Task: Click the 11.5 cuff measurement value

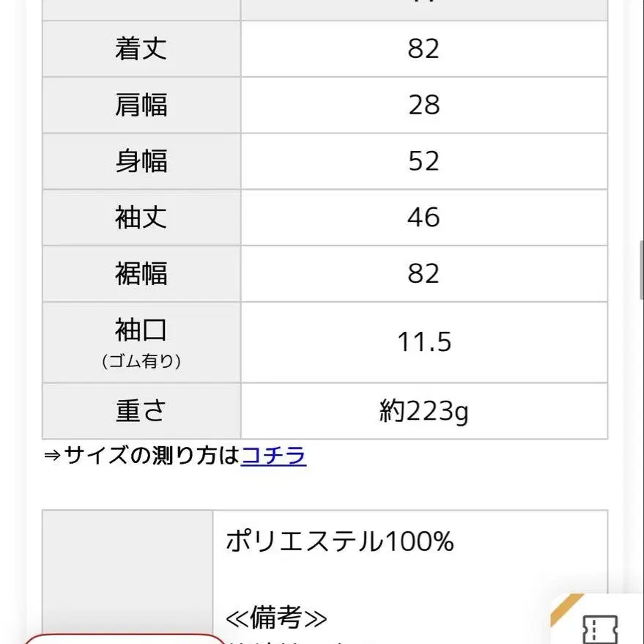Action: tap(423, 342)
